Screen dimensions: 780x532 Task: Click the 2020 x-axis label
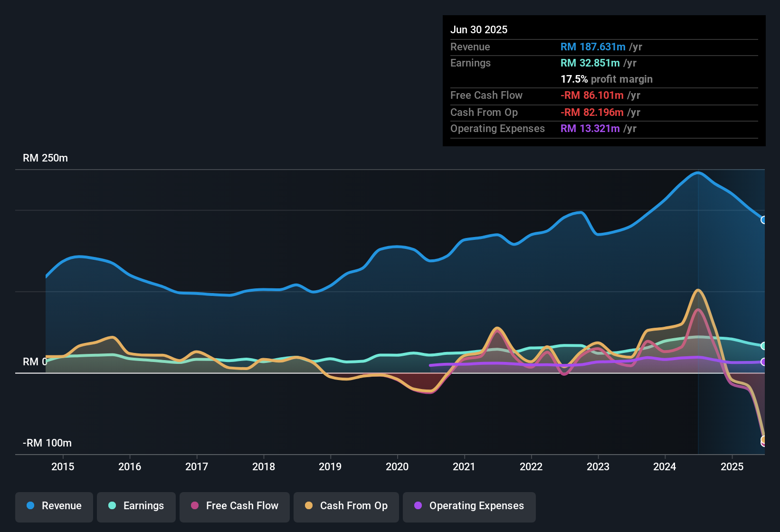point(397,466)
